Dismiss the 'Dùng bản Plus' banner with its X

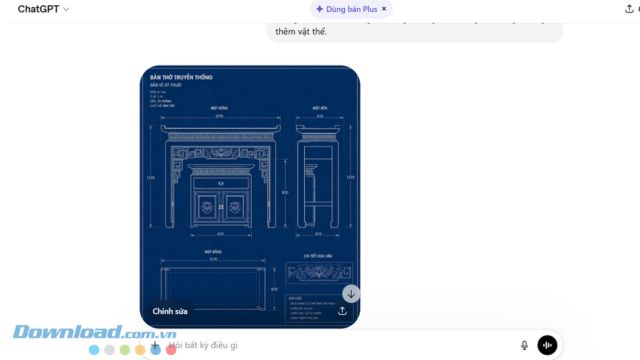coord(384,9)
